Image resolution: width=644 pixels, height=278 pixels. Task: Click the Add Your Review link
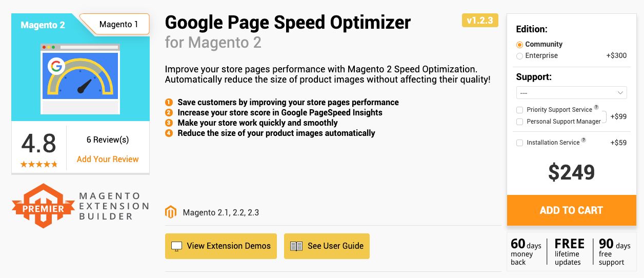pyautogui.click(x=108, y=159)
